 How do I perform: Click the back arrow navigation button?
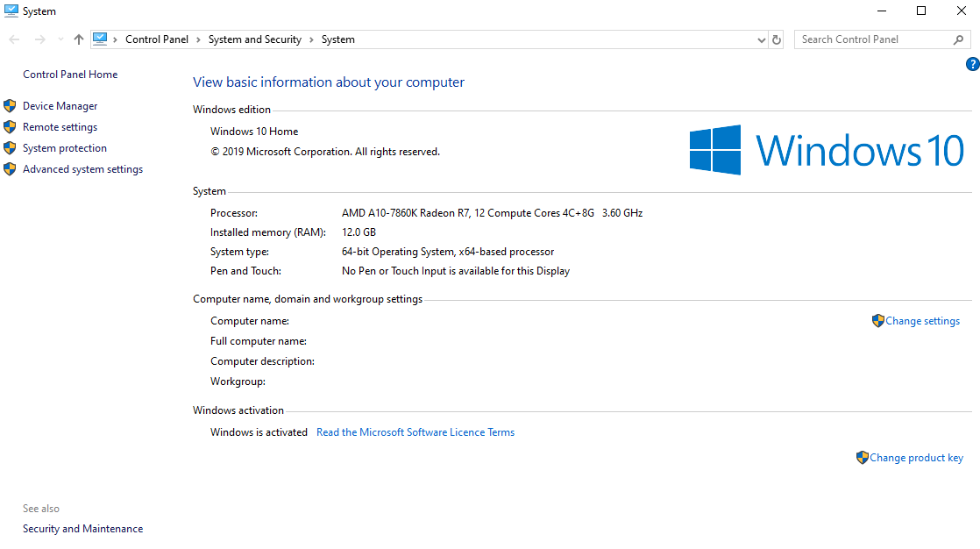click(x=14, y=39)
